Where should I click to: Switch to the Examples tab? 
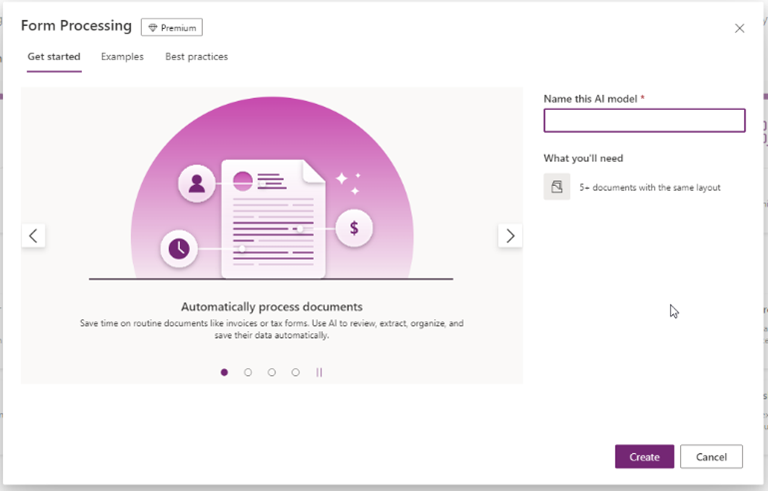click(x=122, y=57)
